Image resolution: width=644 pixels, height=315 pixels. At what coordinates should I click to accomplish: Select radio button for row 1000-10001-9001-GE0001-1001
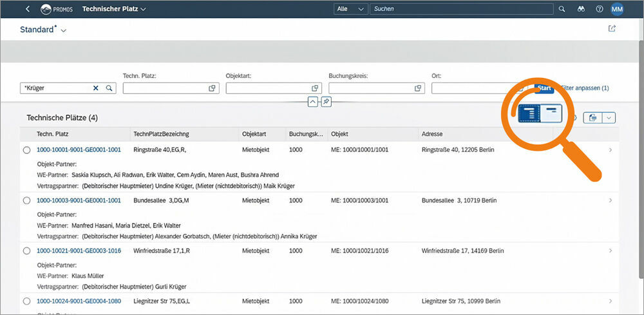click(x=26, y=149)
